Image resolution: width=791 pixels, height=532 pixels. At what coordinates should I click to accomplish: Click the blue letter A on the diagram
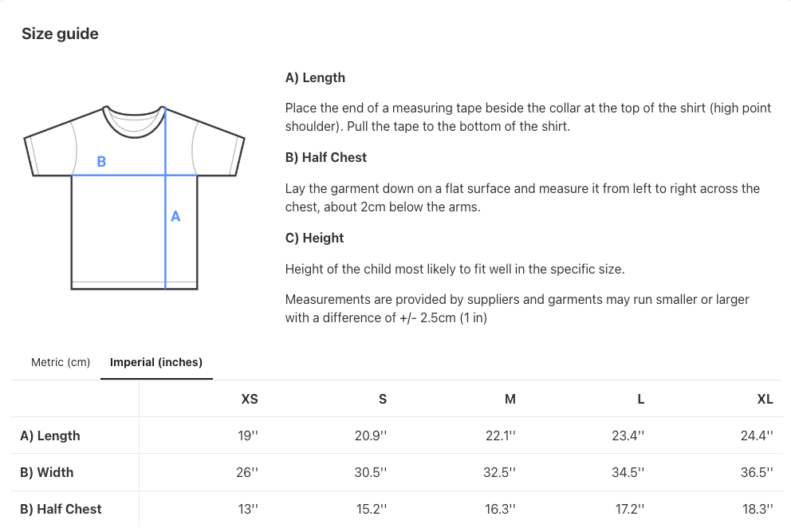(x=175, y=216)
